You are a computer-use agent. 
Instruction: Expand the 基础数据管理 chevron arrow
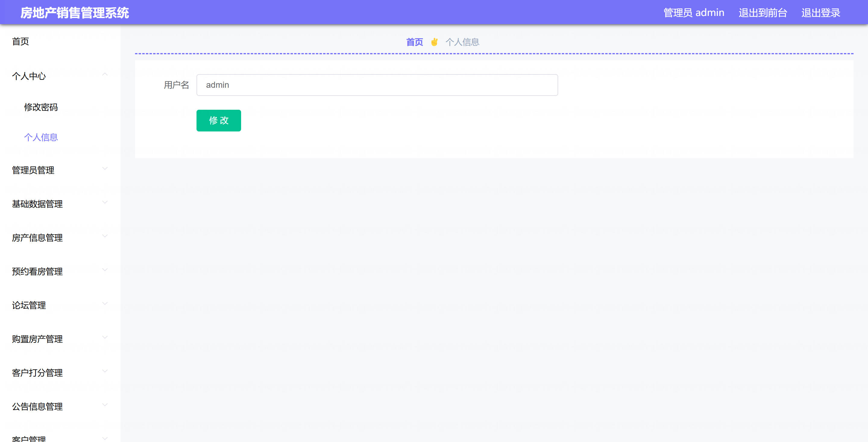point(105,202)
